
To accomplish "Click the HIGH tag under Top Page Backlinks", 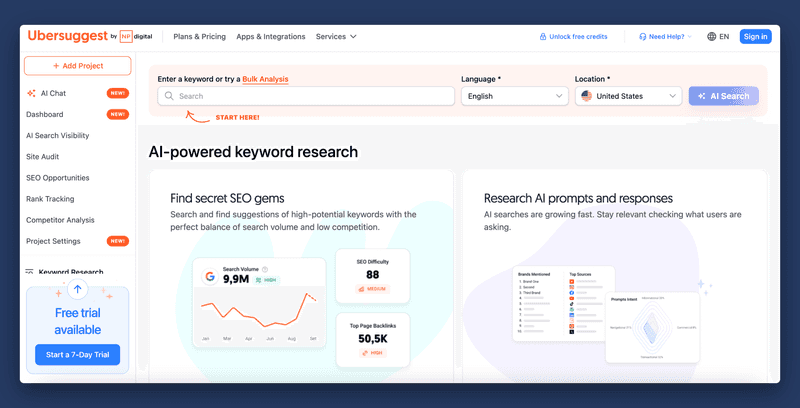I will pos(372,352).
